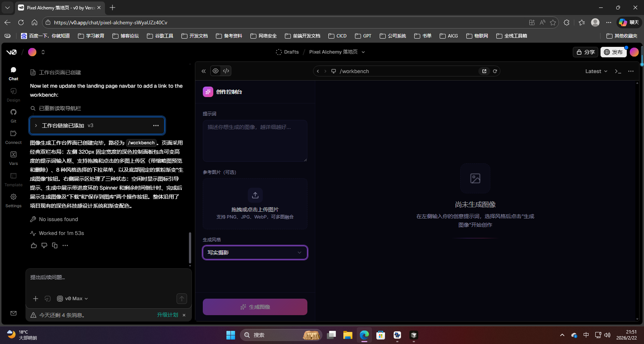Open the Settings panel in the sidebar
The width and height of the screenshot is (644, 344).
tap(13, 199)
